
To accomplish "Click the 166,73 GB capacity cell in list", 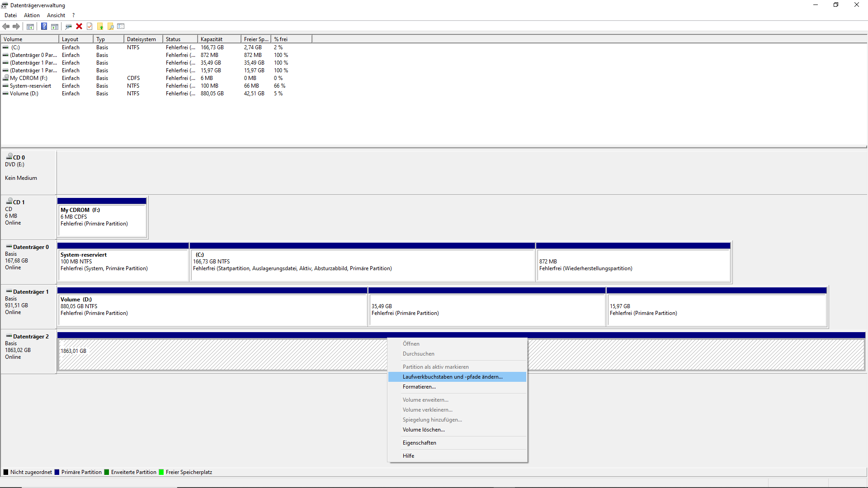I will [x=212, y=47].
